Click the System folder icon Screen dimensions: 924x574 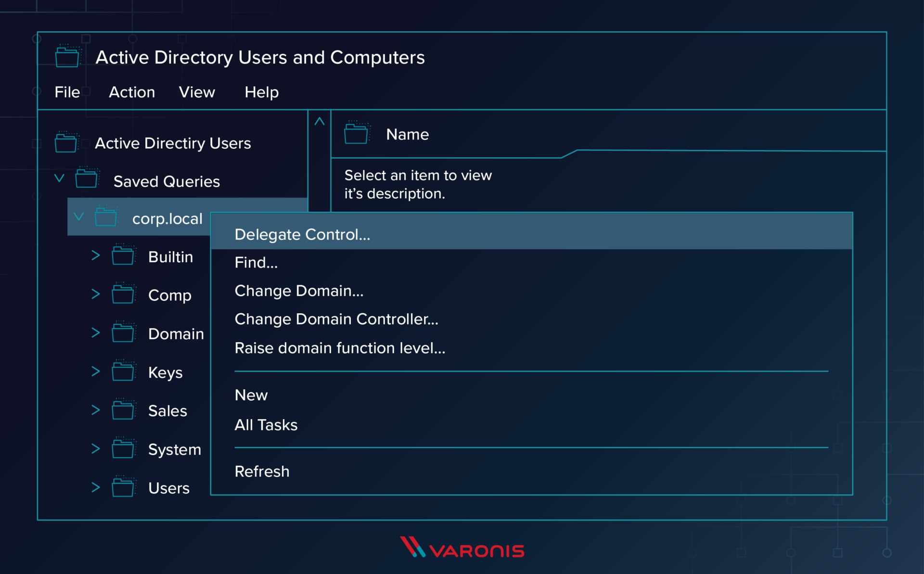point(124,448)
